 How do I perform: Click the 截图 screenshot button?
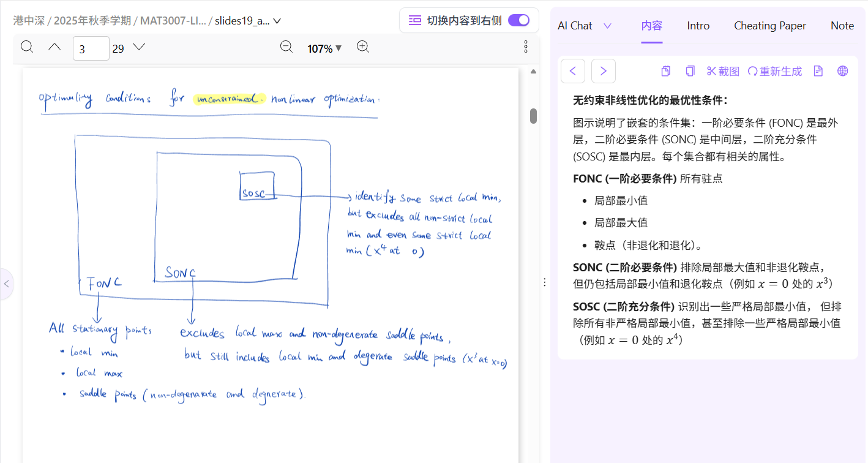coord(723,71)
